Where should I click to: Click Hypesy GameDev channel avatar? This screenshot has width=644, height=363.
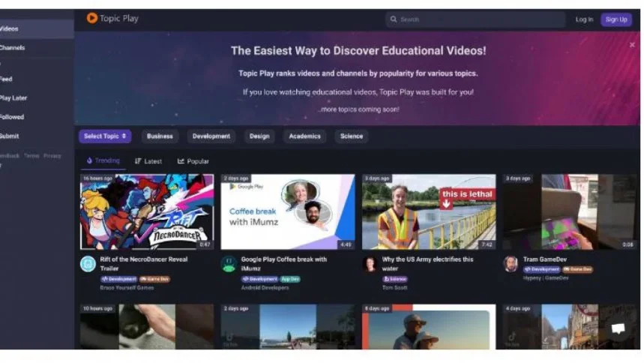click(511, 264)
